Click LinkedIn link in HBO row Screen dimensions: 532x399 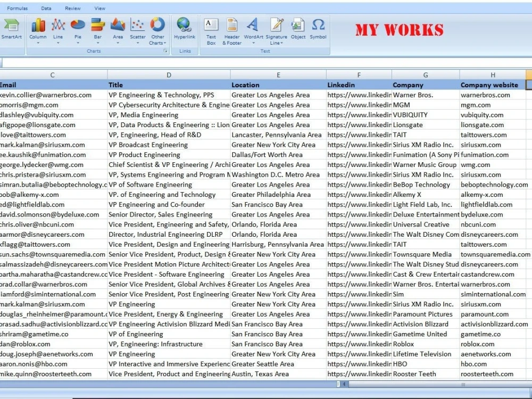tap(359, 364)
